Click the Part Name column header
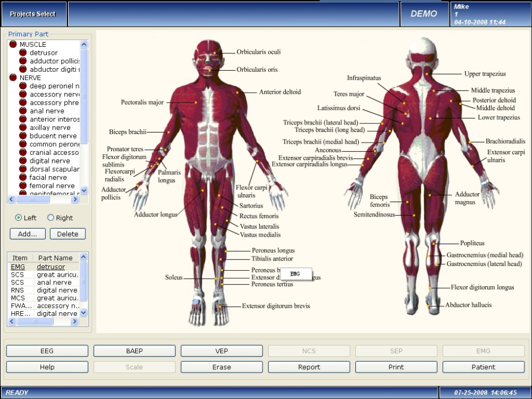 point(55,258)
